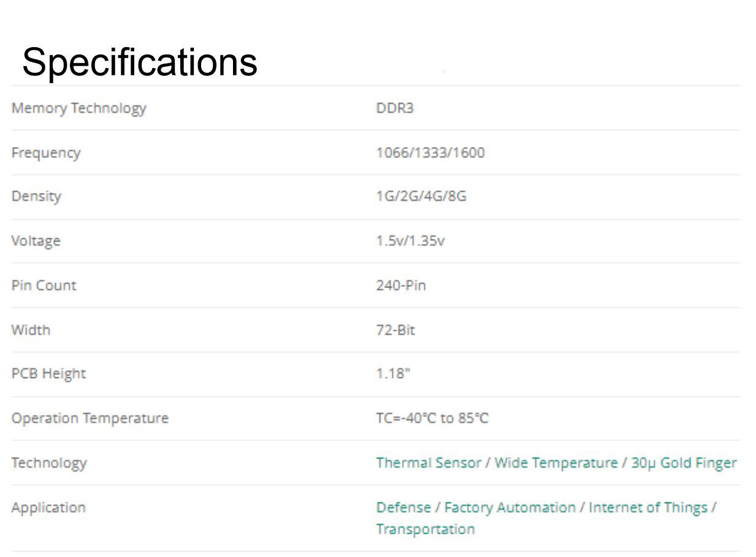Click the Operation Temperature label
Image resolution: width=756 pixels, height=557 pixels.
[90, 419]
